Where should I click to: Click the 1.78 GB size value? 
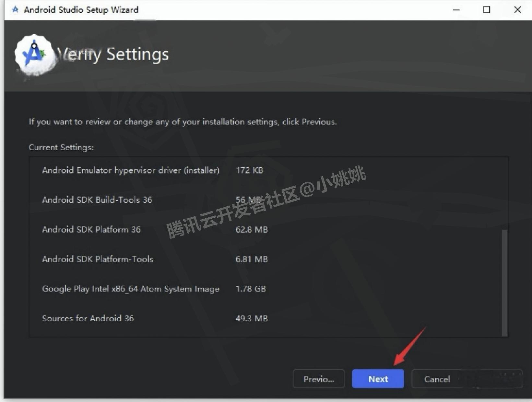[x=251, y=289]
